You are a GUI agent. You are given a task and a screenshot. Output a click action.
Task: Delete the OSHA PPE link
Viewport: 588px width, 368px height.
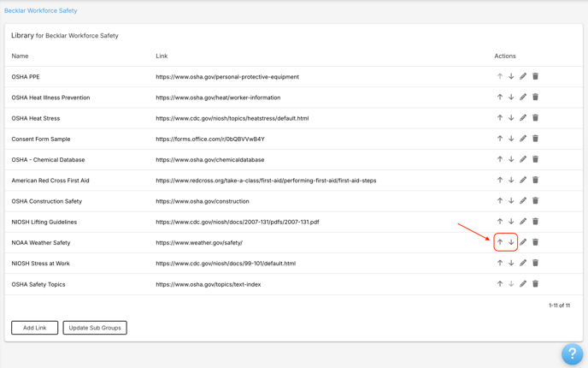click(536, 76)
